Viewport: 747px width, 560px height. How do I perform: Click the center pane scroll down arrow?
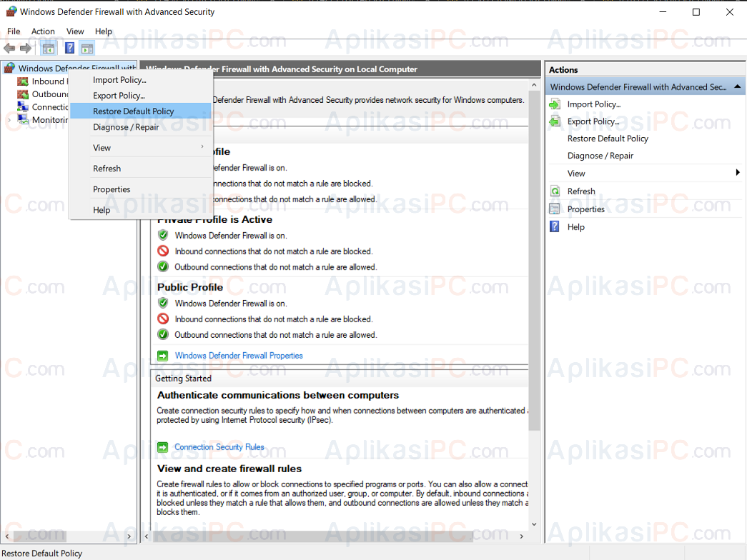tap(534, 524)
